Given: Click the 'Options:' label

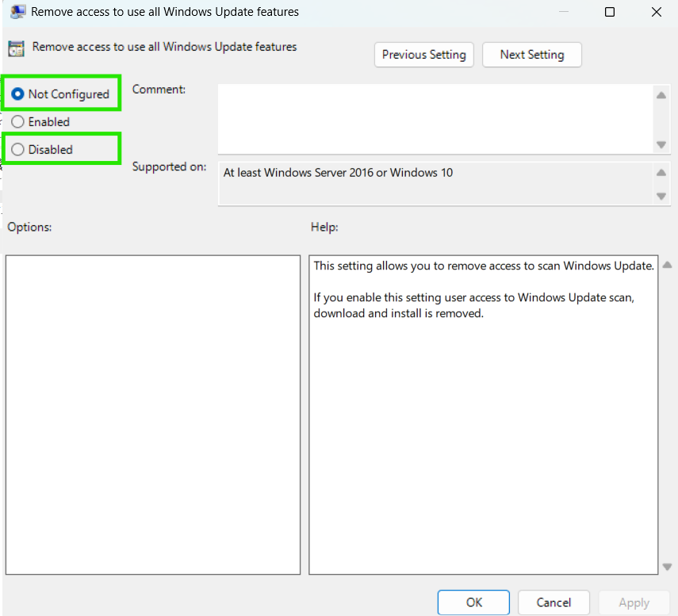Looking at the screenshot, I should pyautogui.click(x=29, y=227).
